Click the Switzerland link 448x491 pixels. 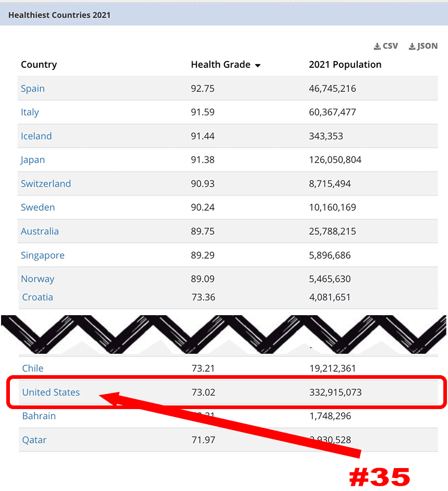coord(45,184)
